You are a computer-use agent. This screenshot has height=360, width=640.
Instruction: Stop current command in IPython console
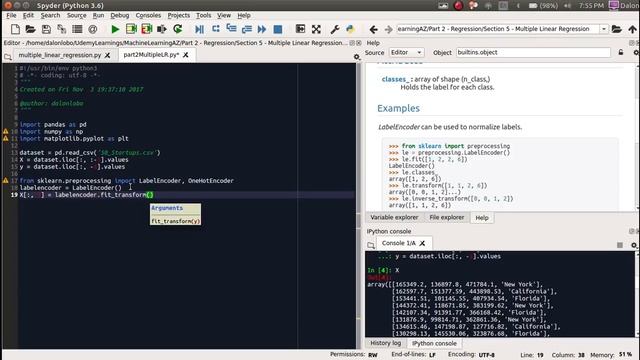click(x=620, y=245)
